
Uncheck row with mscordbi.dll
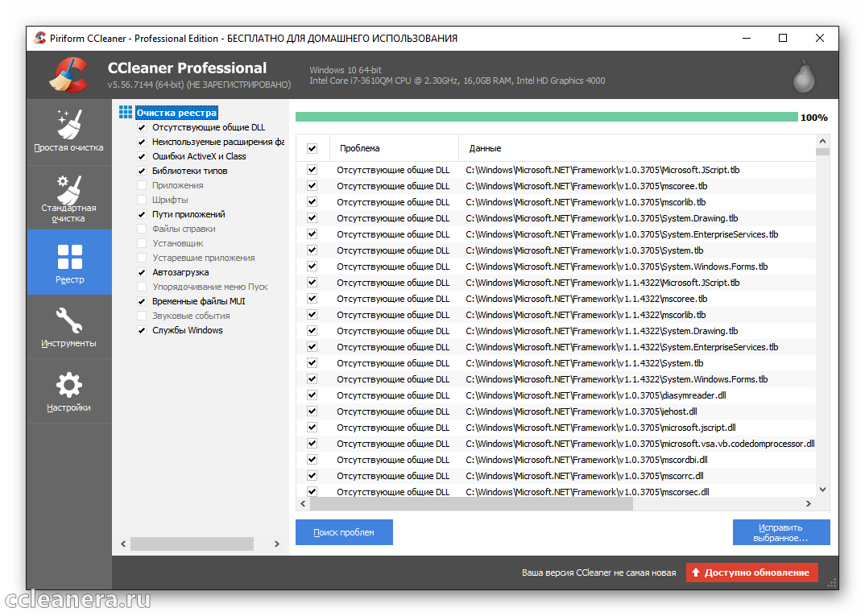click(312, 460)
